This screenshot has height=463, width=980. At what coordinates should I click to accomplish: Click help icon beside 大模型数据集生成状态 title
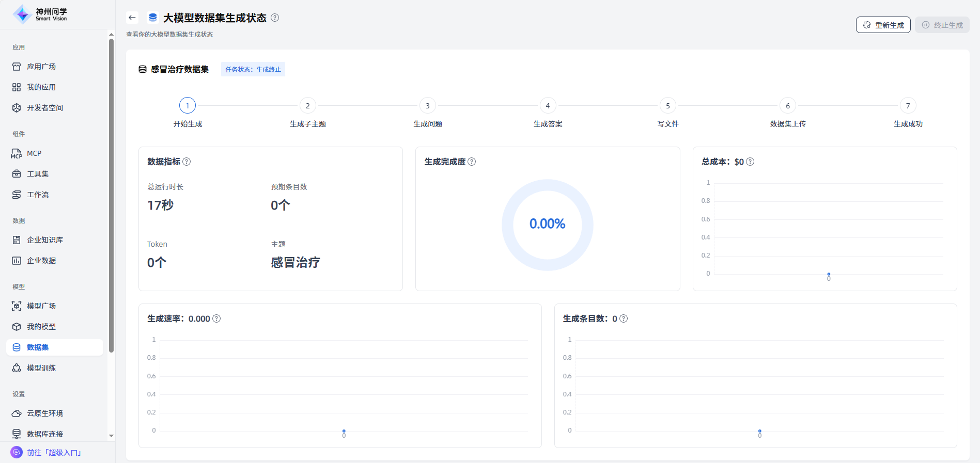click(x=275, y=18)
